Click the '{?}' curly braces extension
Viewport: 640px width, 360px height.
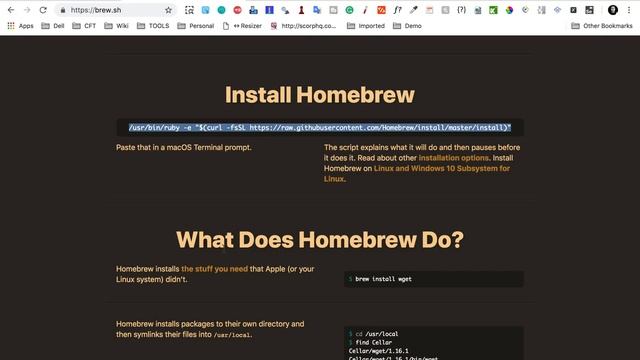(x=461, y=10)
